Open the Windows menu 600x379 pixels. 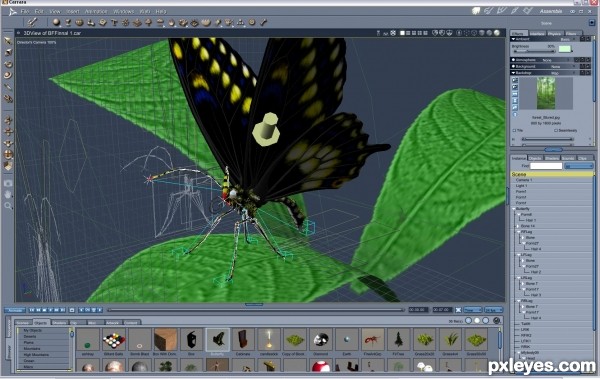(x=124, y=11)
